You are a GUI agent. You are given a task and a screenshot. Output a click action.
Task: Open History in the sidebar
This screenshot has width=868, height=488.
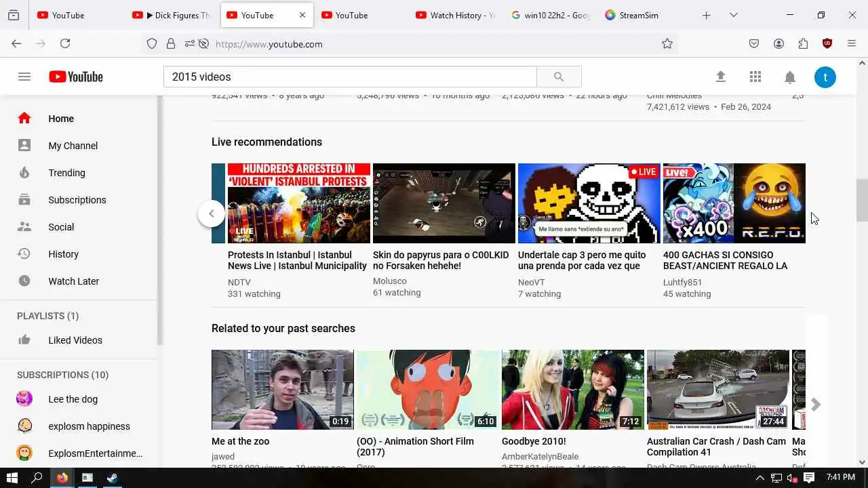pyautogui.click(x=79, y=254)
